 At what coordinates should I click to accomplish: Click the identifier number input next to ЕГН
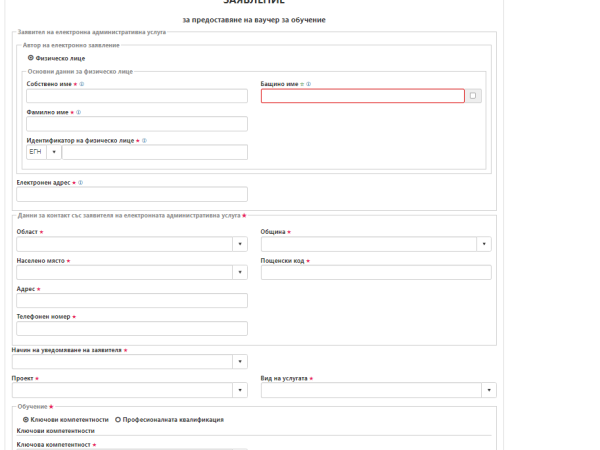click(155, 152)
